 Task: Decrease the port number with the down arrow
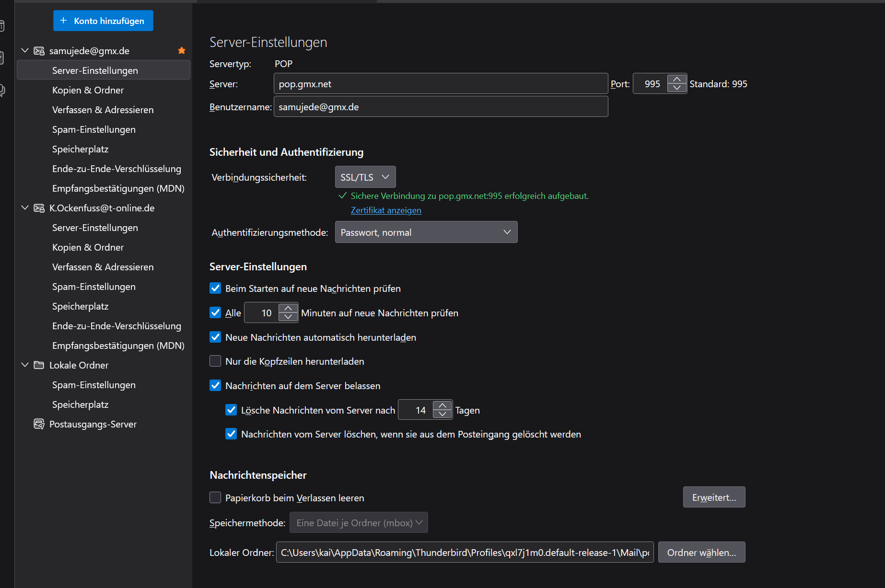[677, 88]
